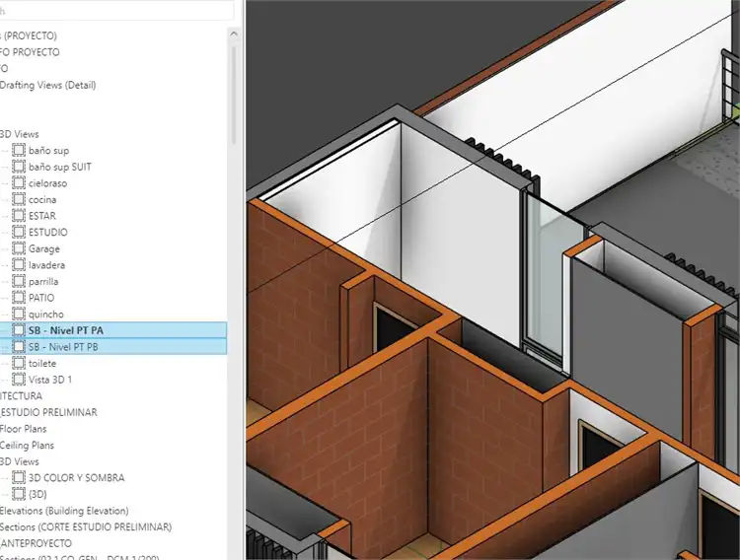This screenshot has width=740, height=560.
Task: Click the 'SB - Nivel PT PA' view icon
Action: (x=19, y=330)
